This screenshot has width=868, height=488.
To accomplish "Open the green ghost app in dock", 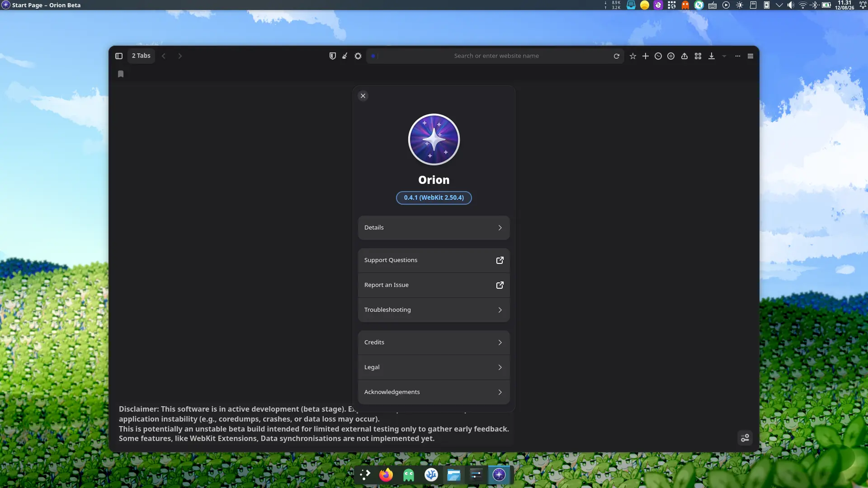I will (409, 475).
